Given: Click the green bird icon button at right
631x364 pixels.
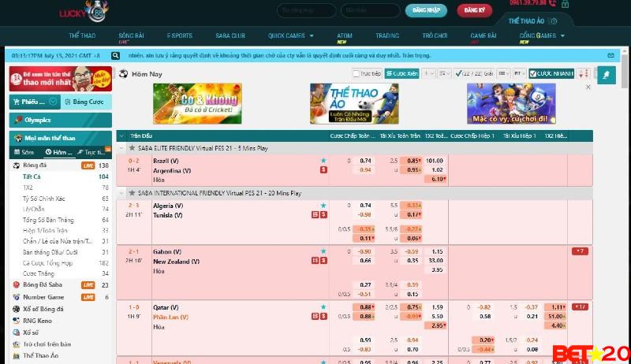Looking at the screenshot, I should point(606,74).
